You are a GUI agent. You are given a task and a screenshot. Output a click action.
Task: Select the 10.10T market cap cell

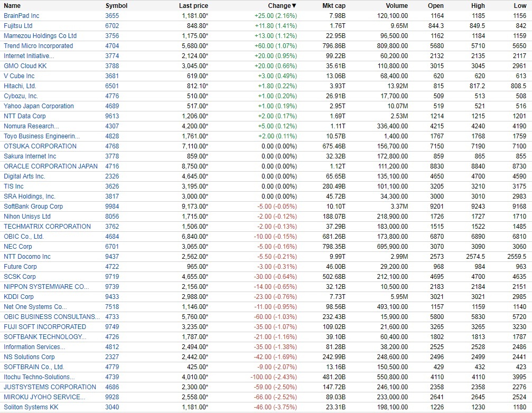335,206
